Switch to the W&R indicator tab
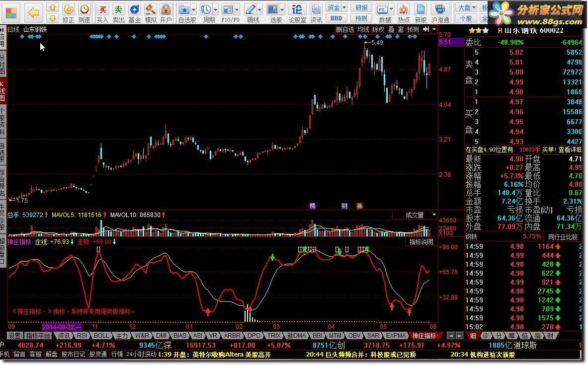Image resolution: width=588 pixels, height=365 pixels. point(142,336)
